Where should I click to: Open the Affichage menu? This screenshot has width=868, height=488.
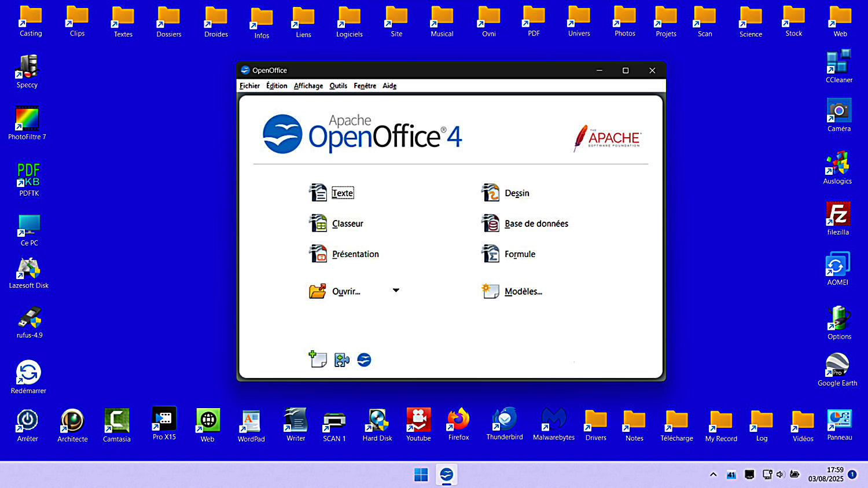308,86
